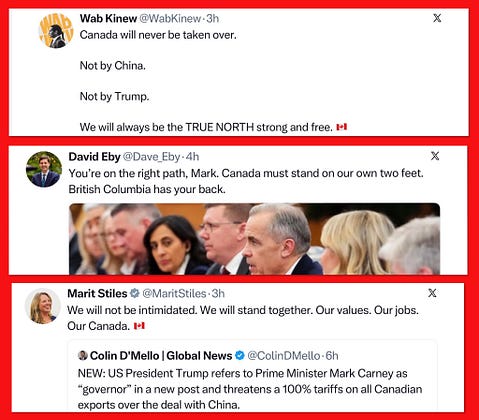Open the @MaritStiles handle link
Viewport: 479px width, 420px height.
(174, 293)
